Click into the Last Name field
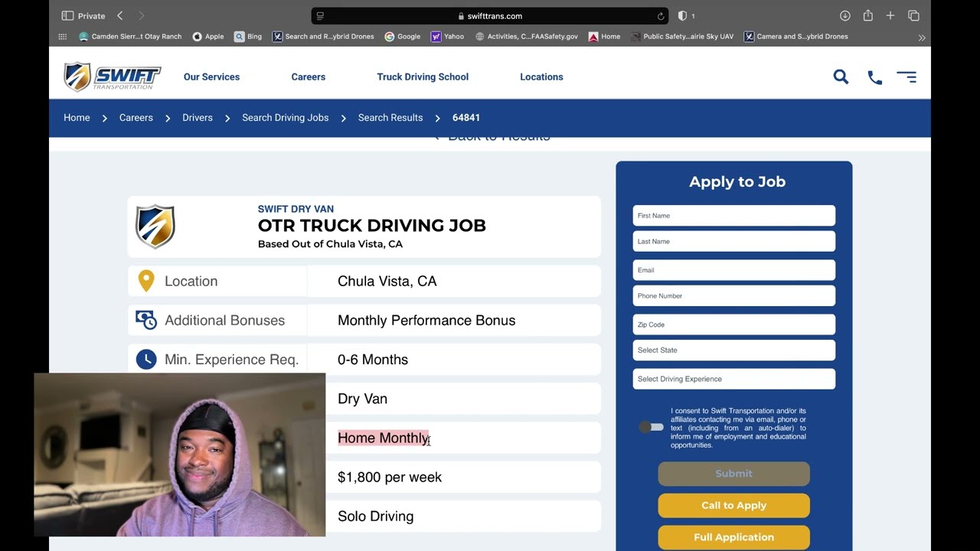The width and height of the screenshot is (980, 551). click(x=734, y=241)
